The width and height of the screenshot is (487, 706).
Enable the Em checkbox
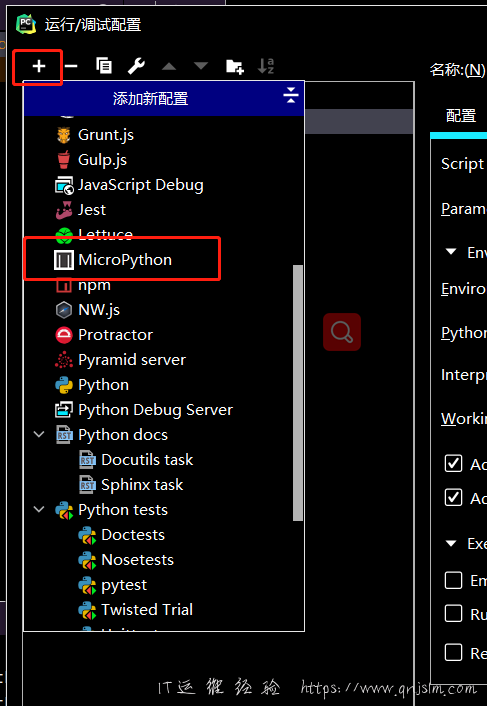453,580
